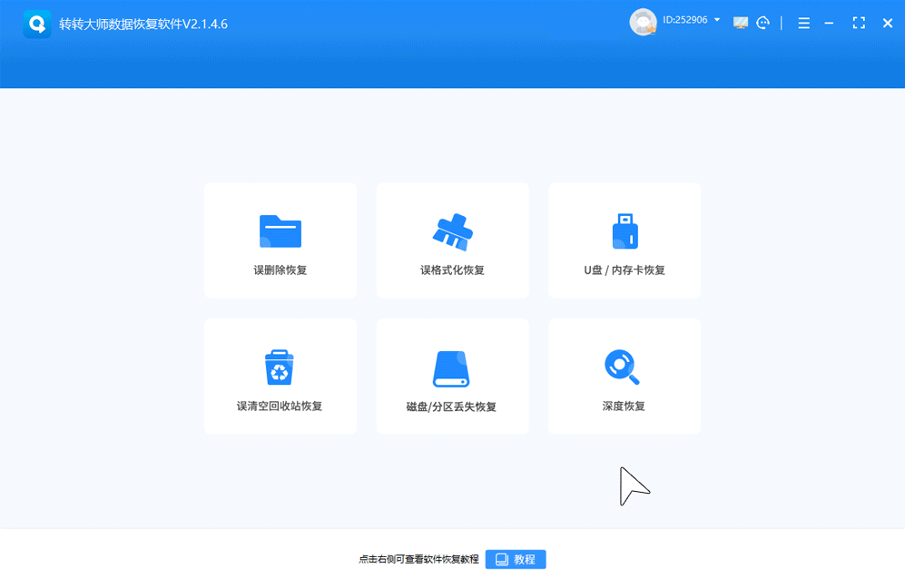Viewport: 905px width, 588px height.
Task: Open deep recovery via magnifier icon
Action: click(623, 367)
